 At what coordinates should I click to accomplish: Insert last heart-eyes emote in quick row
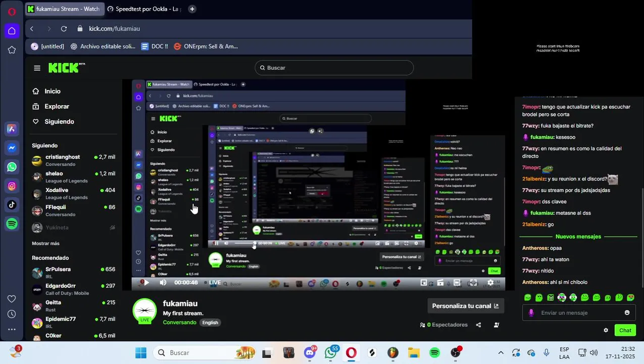point(631,298)
